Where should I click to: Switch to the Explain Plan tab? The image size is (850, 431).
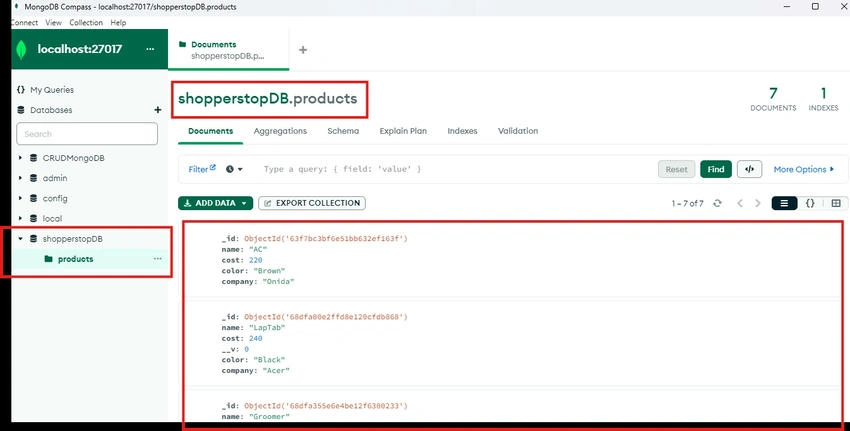(x=403, y=131)
